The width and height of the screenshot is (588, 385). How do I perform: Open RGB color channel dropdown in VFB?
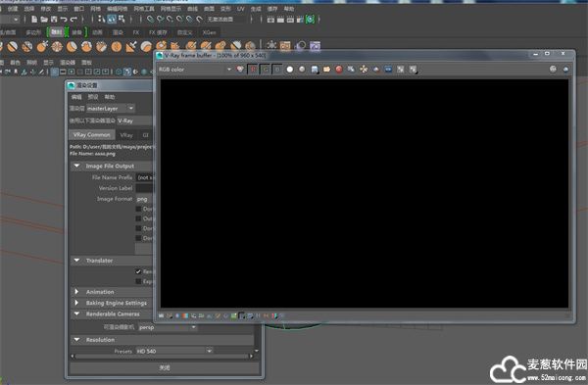pyautogui.click(x=195, y=70)
